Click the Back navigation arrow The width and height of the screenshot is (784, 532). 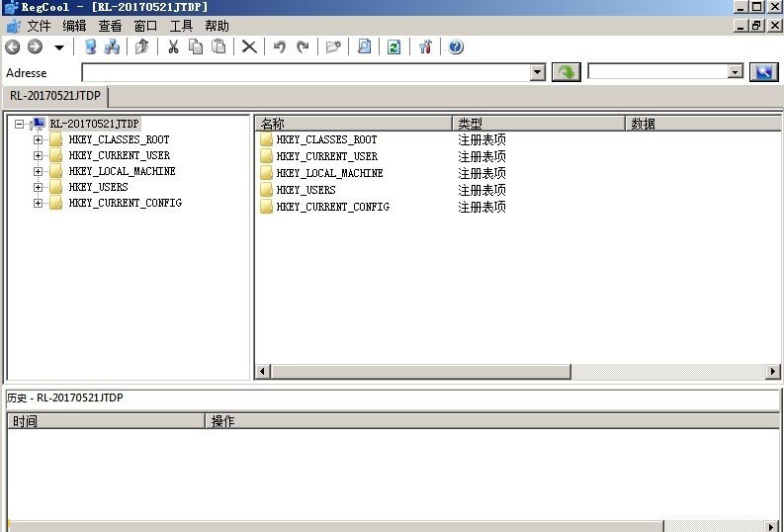point(13,46)
